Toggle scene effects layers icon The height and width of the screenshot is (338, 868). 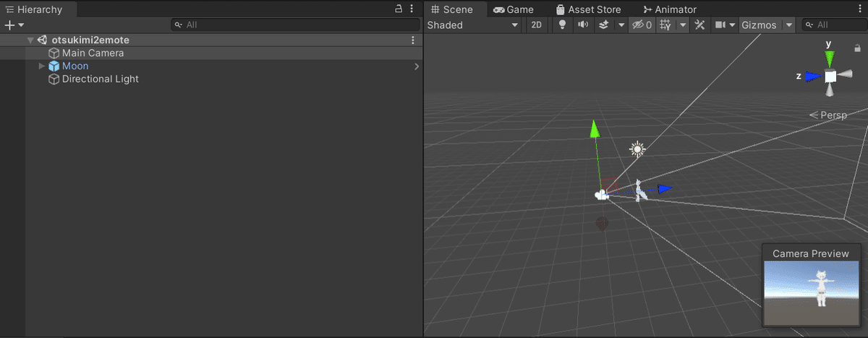point(604,25)
